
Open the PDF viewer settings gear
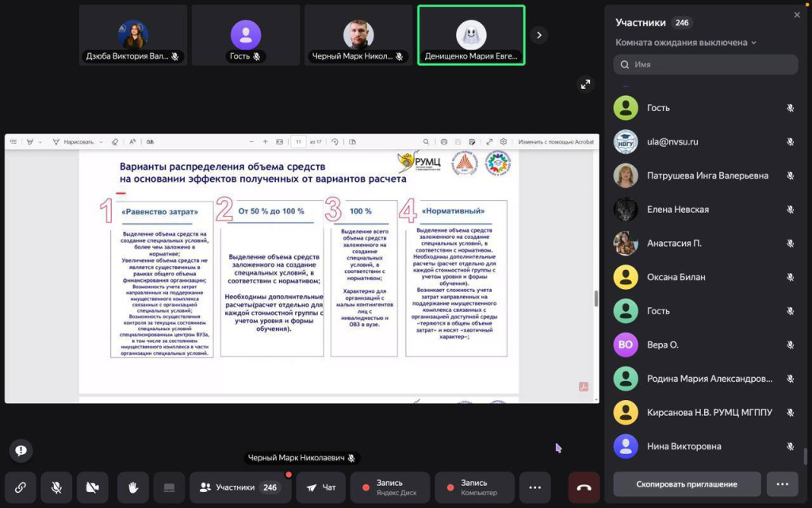click(503, 142)
